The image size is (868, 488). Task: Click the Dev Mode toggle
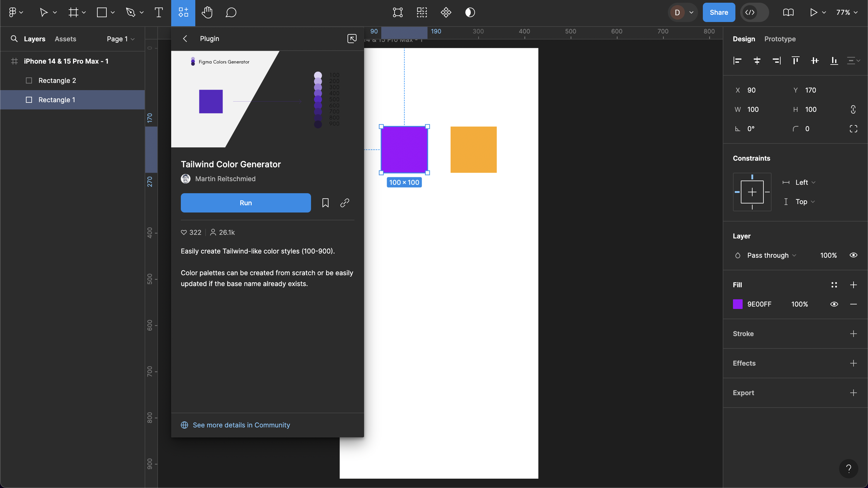pos(754,12)
